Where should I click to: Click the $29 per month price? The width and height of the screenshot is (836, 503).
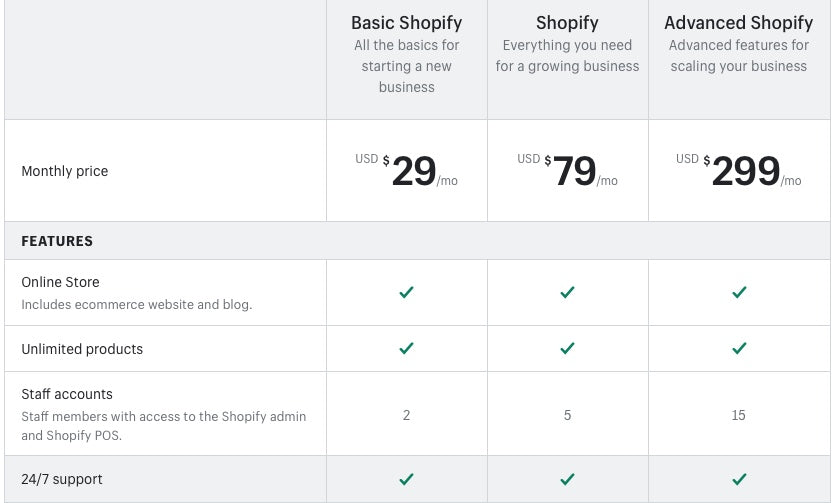pyautogui.click(x=413, y=171)
